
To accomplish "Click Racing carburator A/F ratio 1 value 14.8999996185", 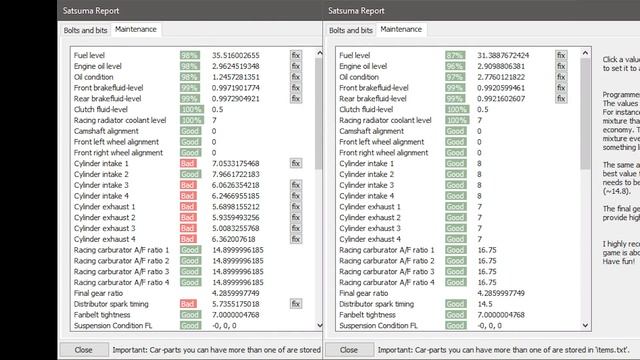I will [238, 250].
